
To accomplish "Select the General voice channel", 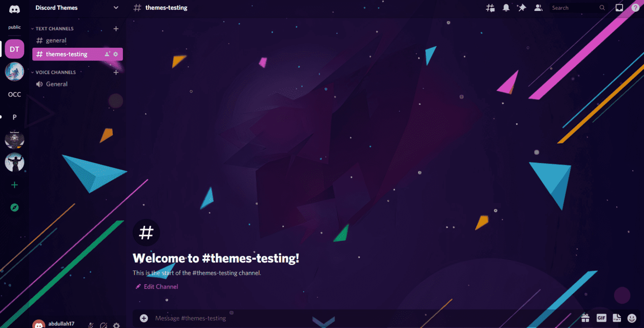I will coord(56,84).
